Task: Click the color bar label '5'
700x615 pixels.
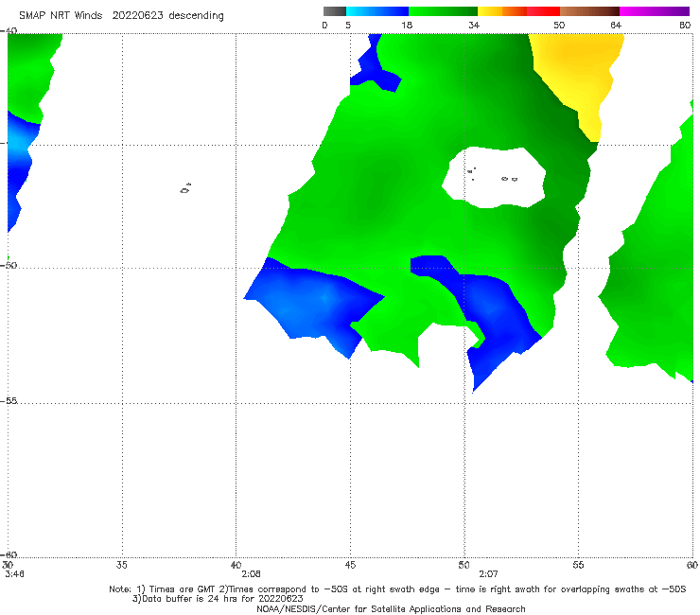Action: pos(348,25)
